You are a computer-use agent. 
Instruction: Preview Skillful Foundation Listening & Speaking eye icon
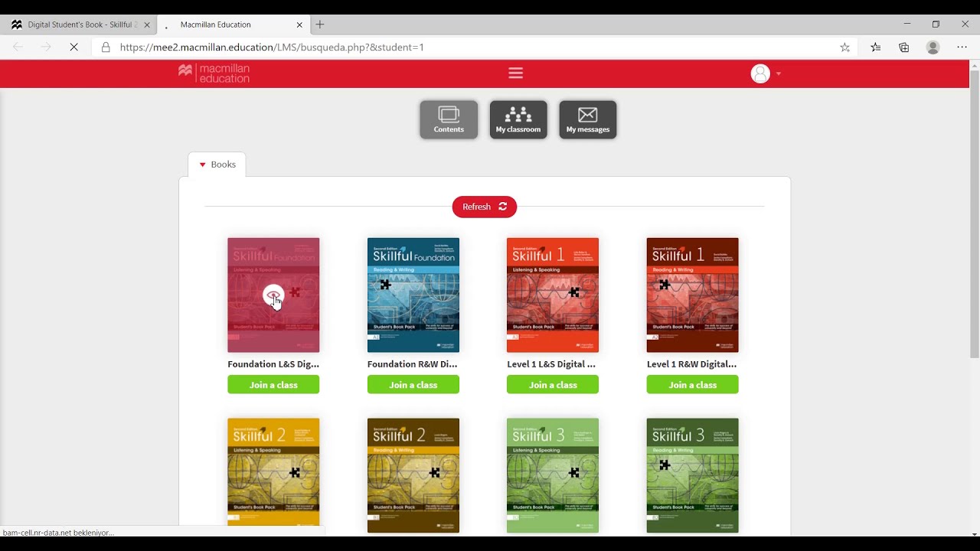click(273, 295)
